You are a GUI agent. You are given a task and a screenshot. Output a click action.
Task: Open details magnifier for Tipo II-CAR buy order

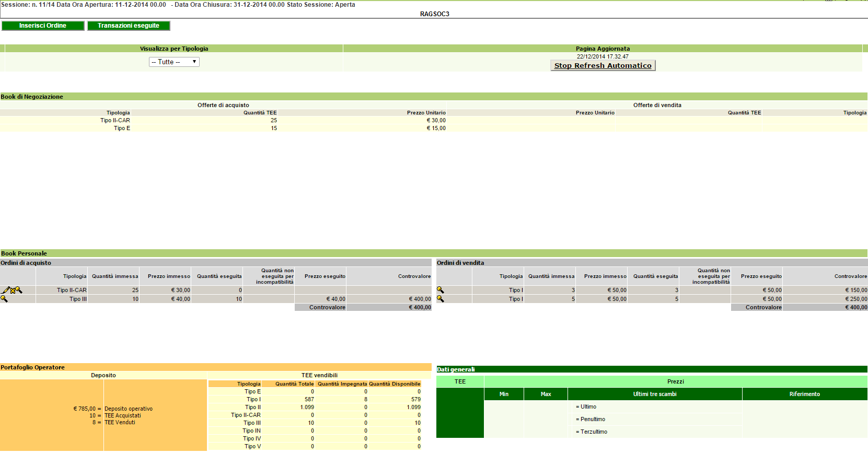coord(19,290)
